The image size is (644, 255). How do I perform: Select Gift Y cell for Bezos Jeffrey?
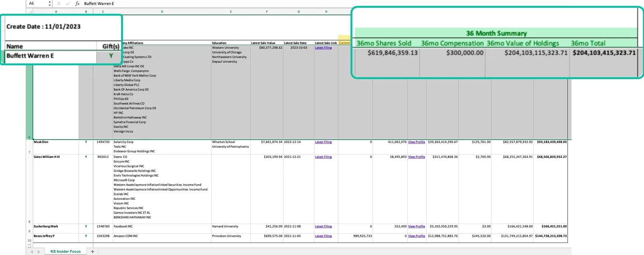pyautogui.click(x=86, y=238)
